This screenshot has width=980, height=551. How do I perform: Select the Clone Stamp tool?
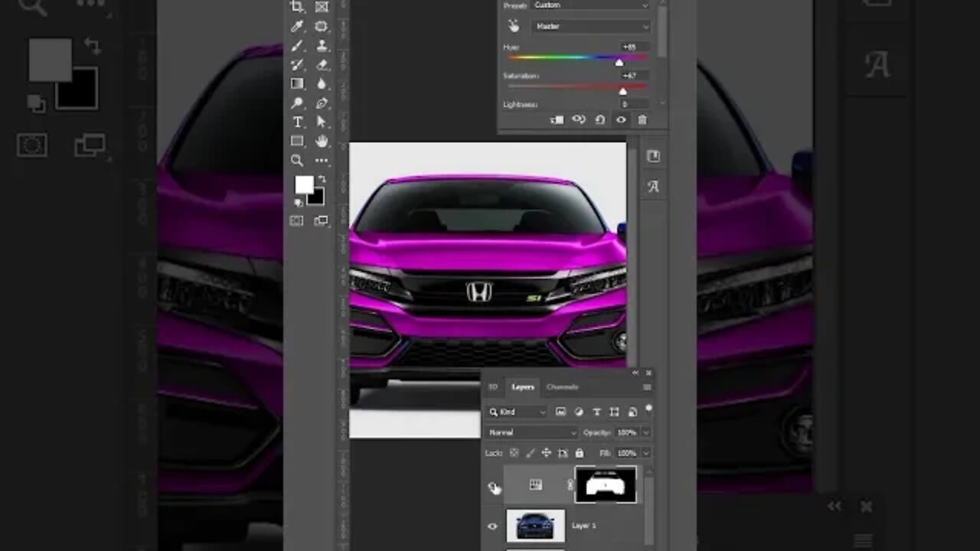[x=322, y=46]
